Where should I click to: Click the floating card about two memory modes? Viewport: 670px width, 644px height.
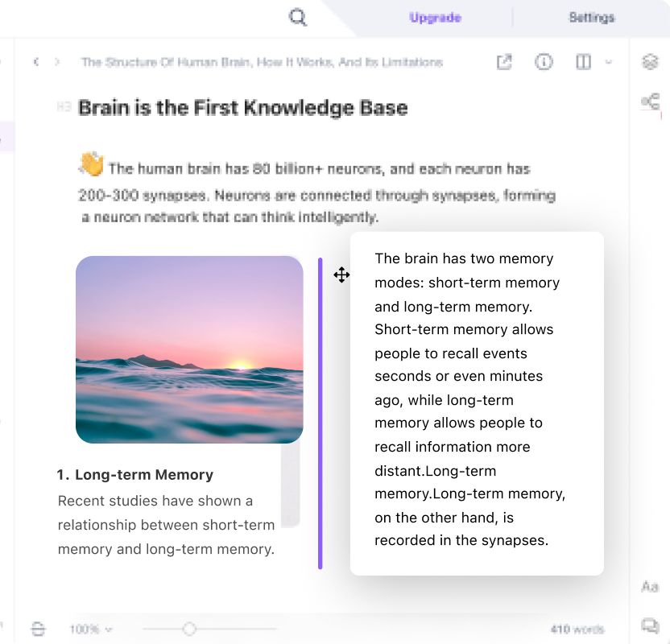[x=477, y=403]
